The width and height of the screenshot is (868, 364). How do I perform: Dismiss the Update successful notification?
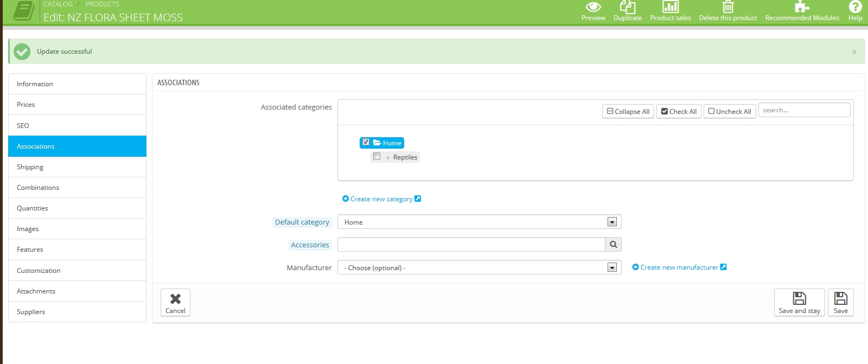tap(854, 52)
